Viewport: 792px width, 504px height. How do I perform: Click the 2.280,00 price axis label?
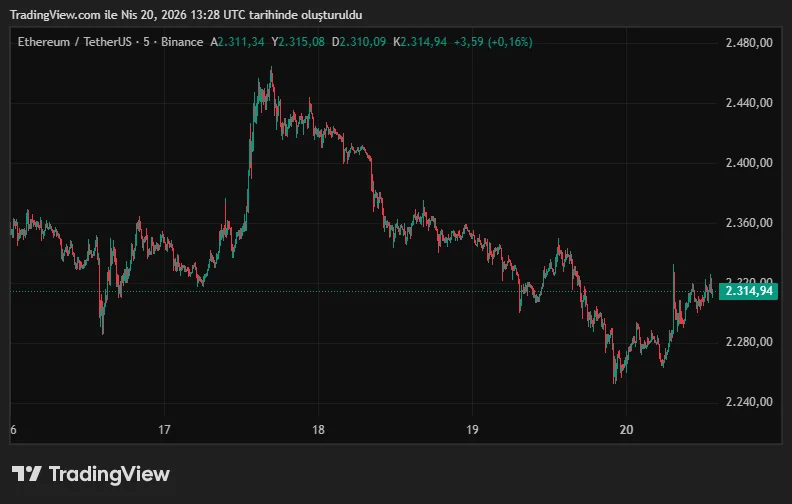(x=749, y=342)
